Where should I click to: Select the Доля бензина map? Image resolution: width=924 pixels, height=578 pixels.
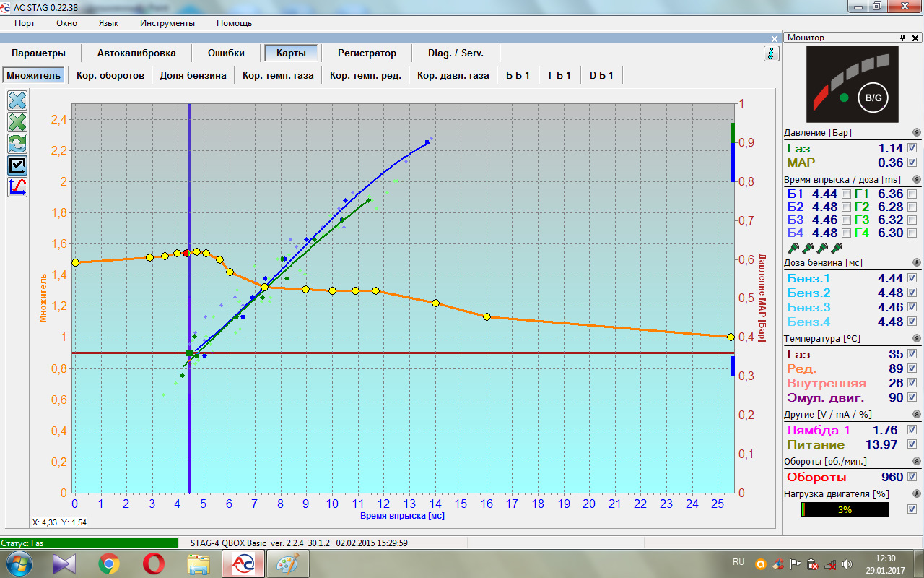[193, 75]
